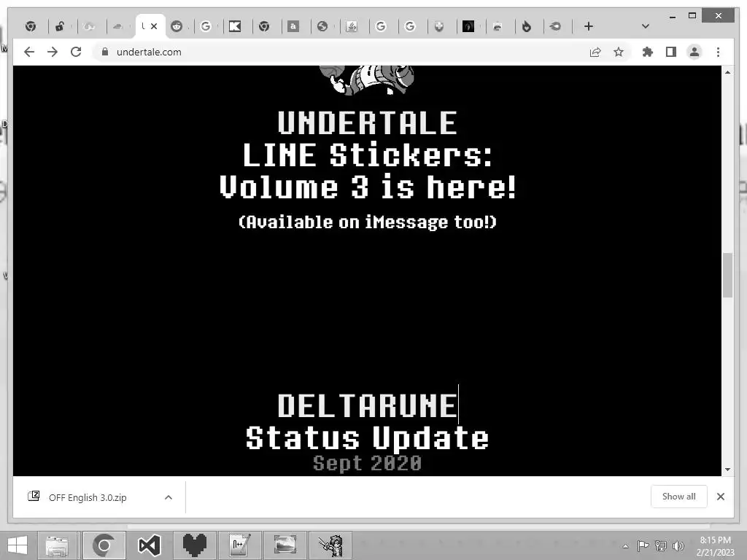Viewport: 747px width, 560px height.
Task: Open File Explorer from the taskbar
Action: tap(57, 545)
